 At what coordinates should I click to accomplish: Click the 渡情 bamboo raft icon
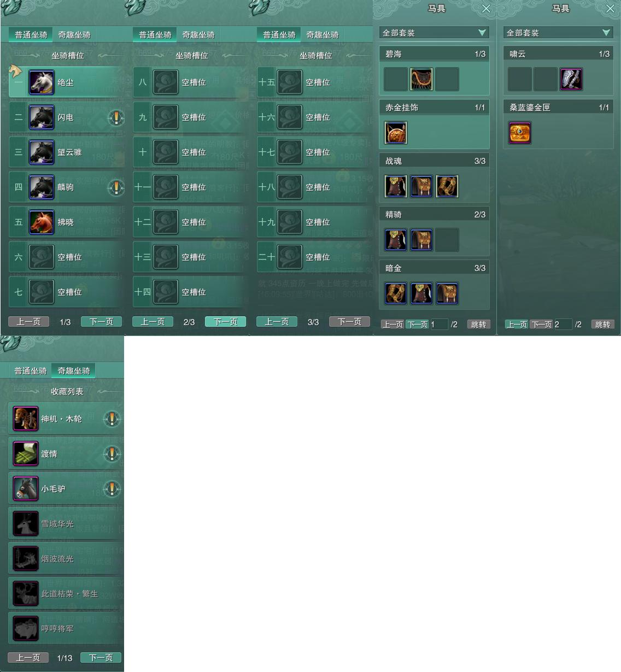coord(26,454)
